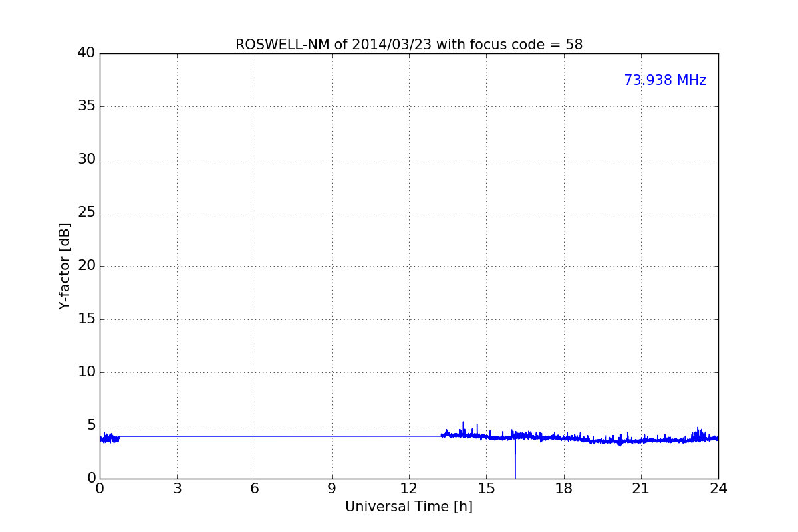
Task: Click the x-axis tick label '3'
Action: (x=177, y=489)
